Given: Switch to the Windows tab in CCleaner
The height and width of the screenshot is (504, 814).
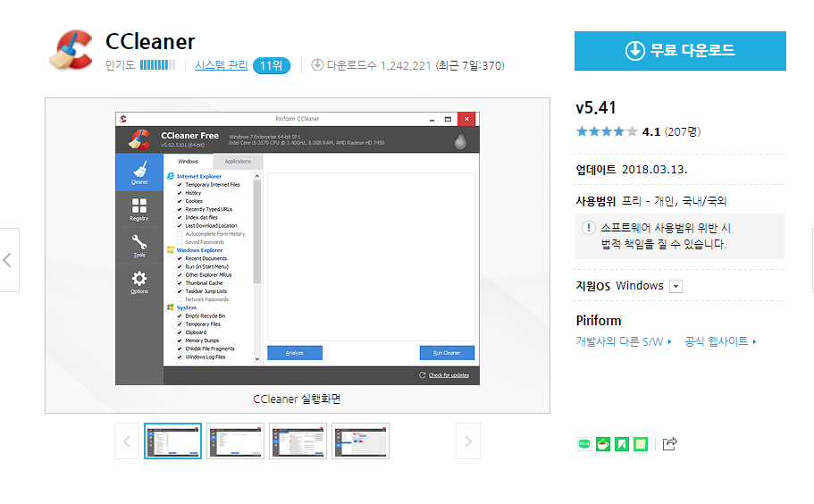Looking at the screenshot, I should (x=188, y=162).
